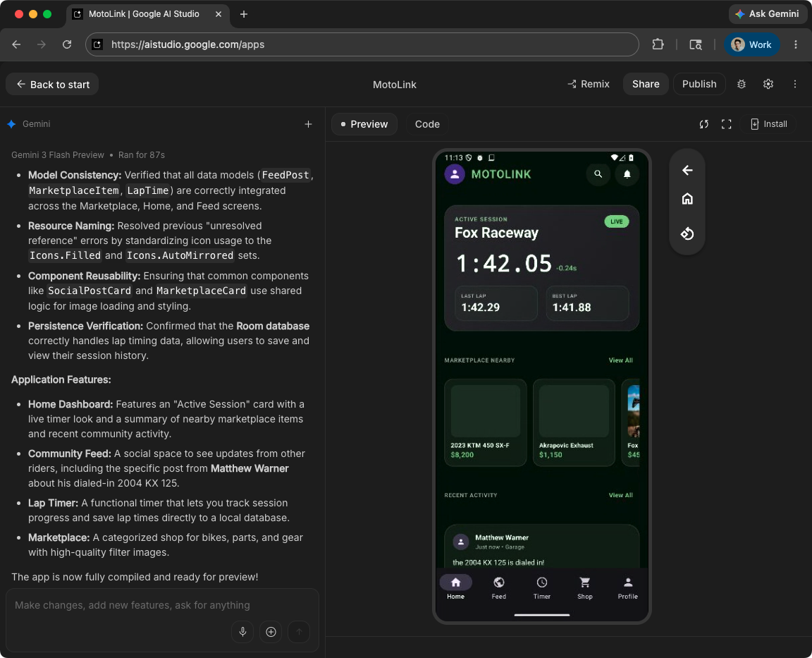Open Matthew Warner's activity post

tap(541, 547)
